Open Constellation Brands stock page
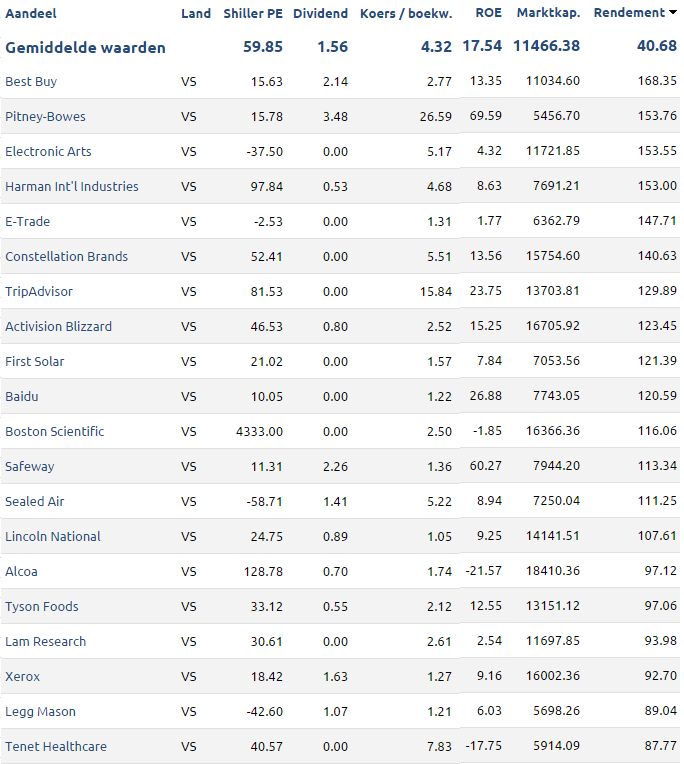 tap(66, 256)
